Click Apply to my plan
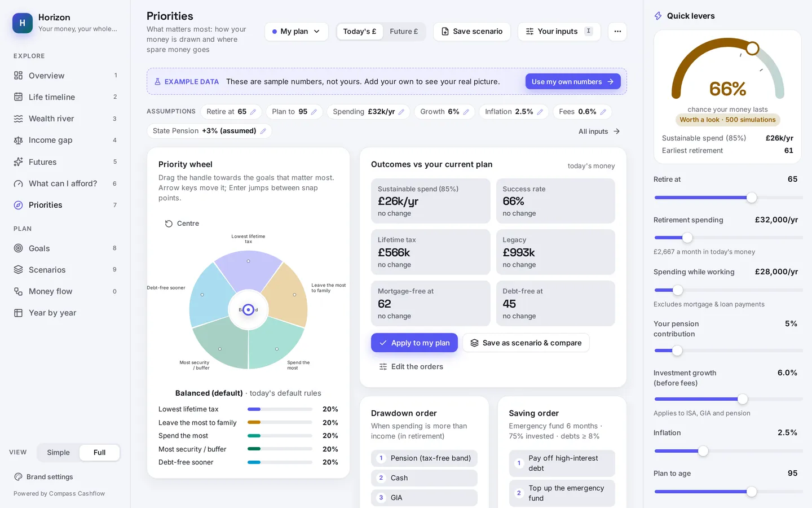This screenshot has width=812, height=508. [414, 343]
